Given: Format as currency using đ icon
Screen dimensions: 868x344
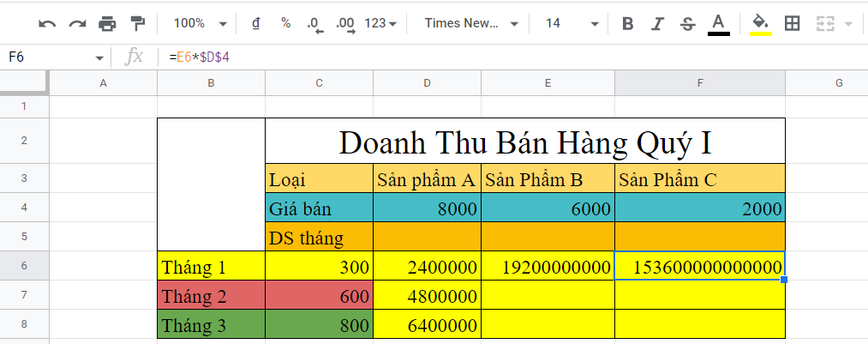Looking at the screenshot, I should click(x=255, y=23).
